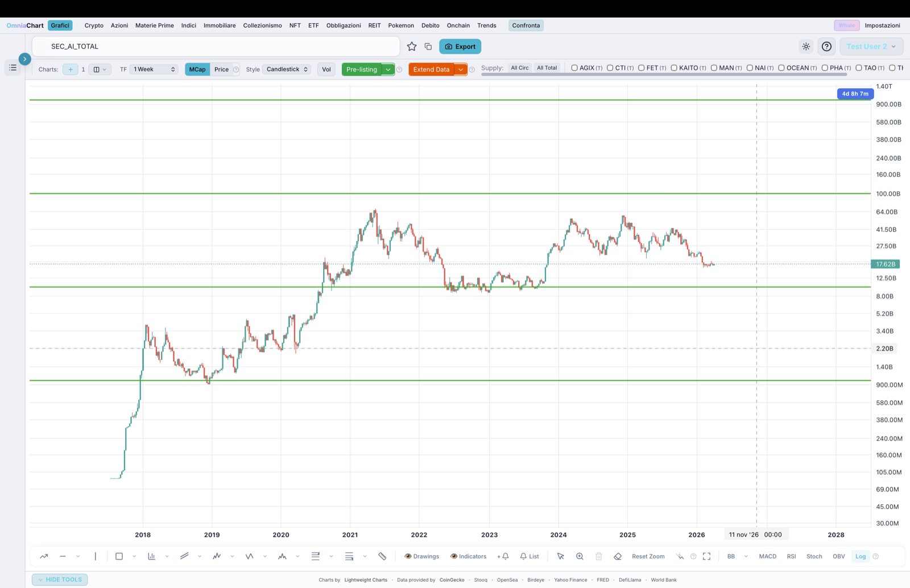The width and height of the screenshot is (910, 588).
Task: Select the rectangle shape tool
Action: coord(119,556)
